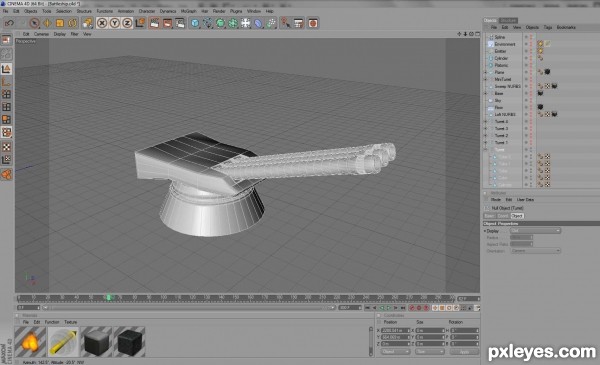Open the Size mode dropdown

coord(429,352)
